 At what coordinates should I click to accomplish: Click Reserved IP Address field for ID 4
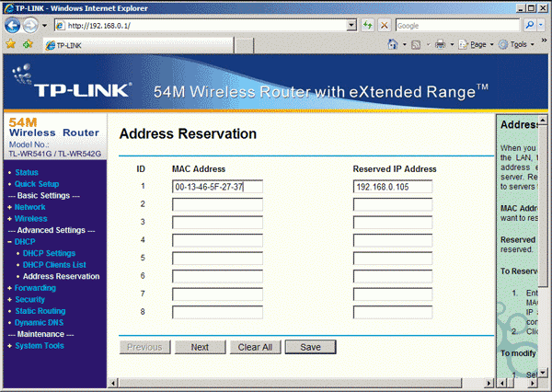393,240
